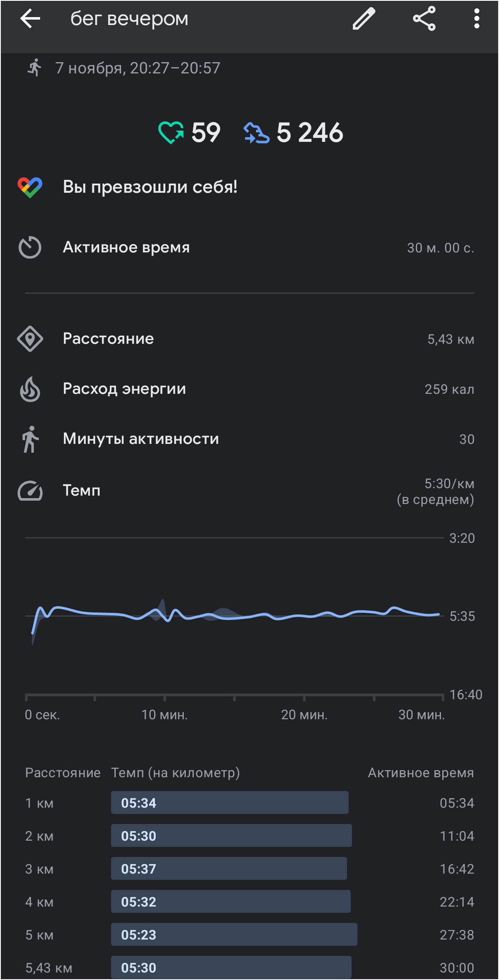
Task: Tap the distance location diamond icon
Action: click(30, 339)
